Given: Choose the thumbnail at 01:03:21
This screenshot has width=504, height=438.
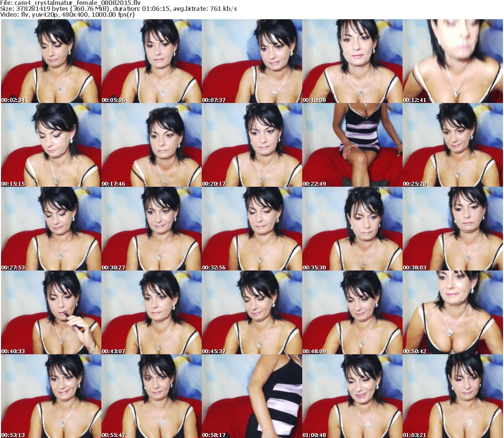Looking at the screenshot, I should (453, 396).
